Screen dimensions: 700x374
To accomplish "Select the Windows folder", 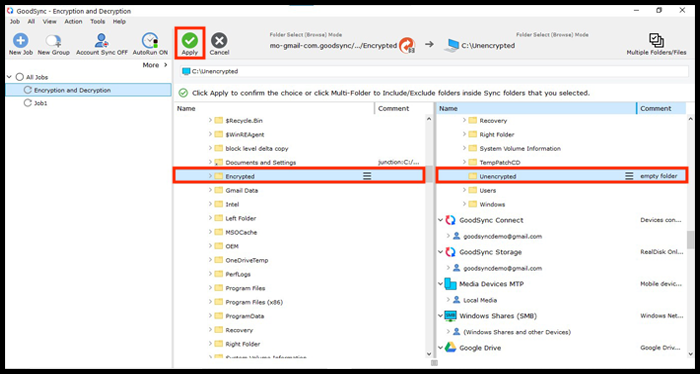I will click(492, 204).
